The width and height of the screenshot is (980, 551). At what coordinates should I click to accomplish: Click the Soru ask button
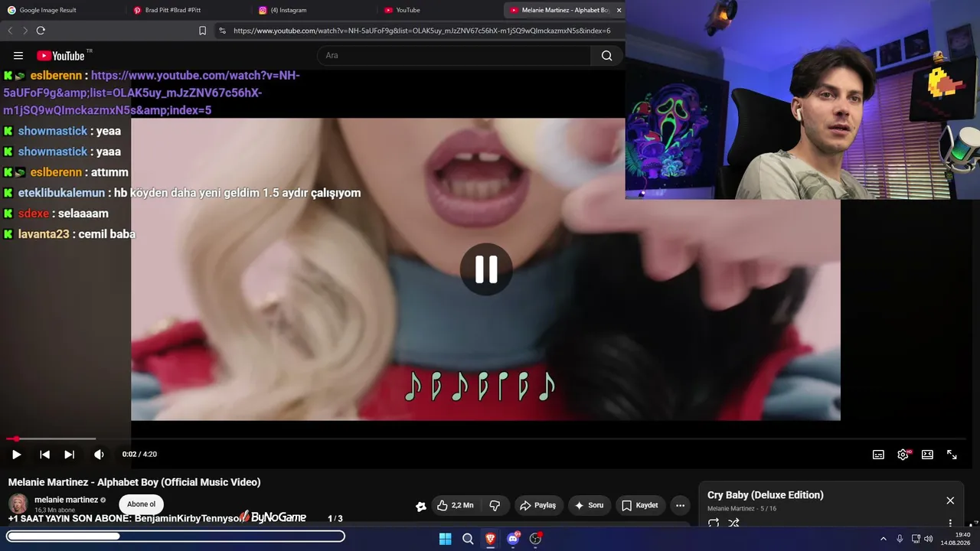tap(589, 505)
